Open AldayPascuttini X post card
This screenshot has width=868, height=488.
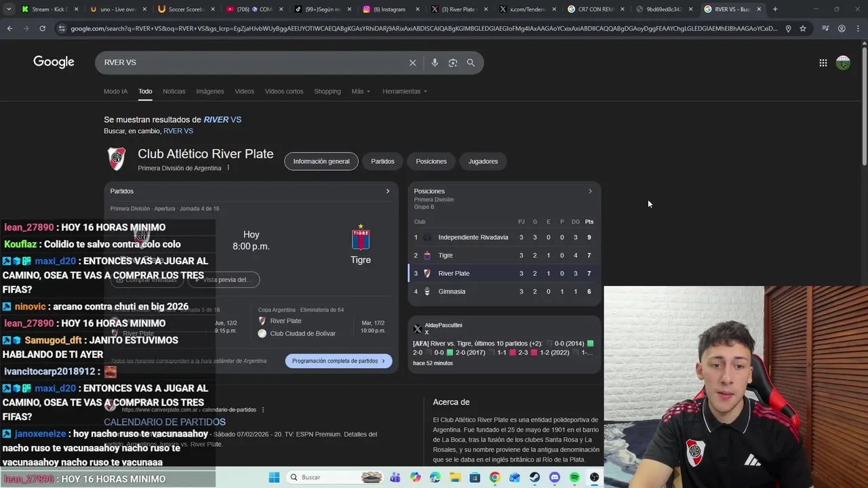tap(505, 344)
